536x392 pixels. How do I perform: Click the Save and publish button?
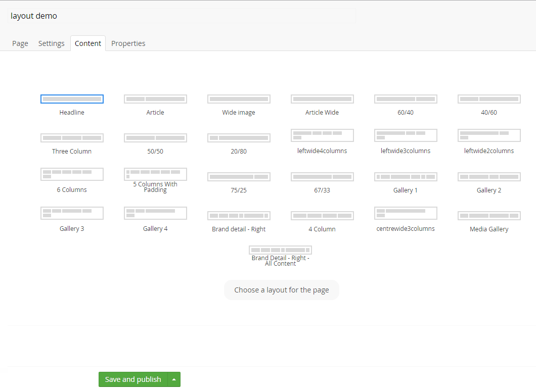(133, 379)
